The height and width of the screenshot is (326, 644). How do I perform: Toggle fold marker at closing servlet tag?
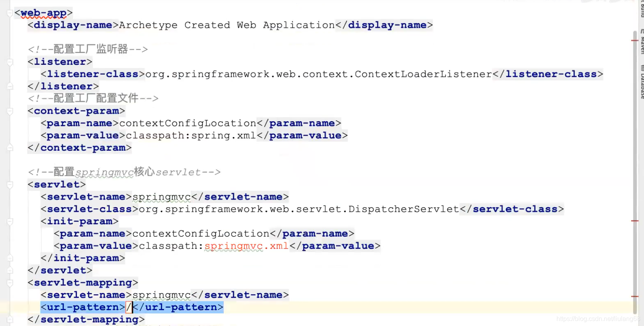tap(10, 270)
